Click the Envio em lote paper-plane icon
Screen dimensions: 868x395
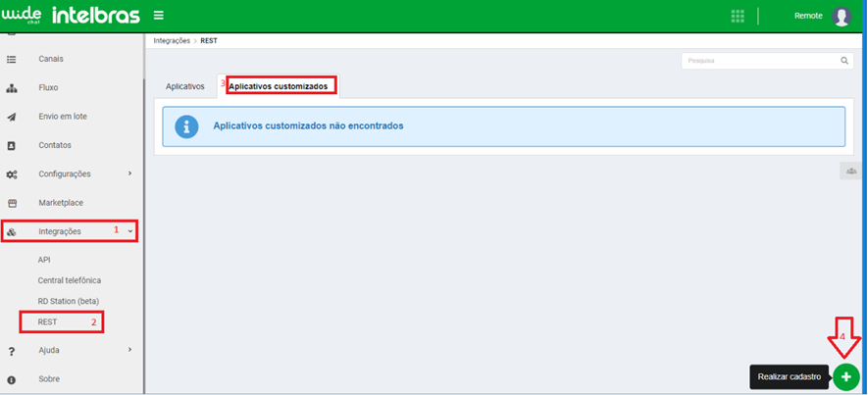pos(11,117)
